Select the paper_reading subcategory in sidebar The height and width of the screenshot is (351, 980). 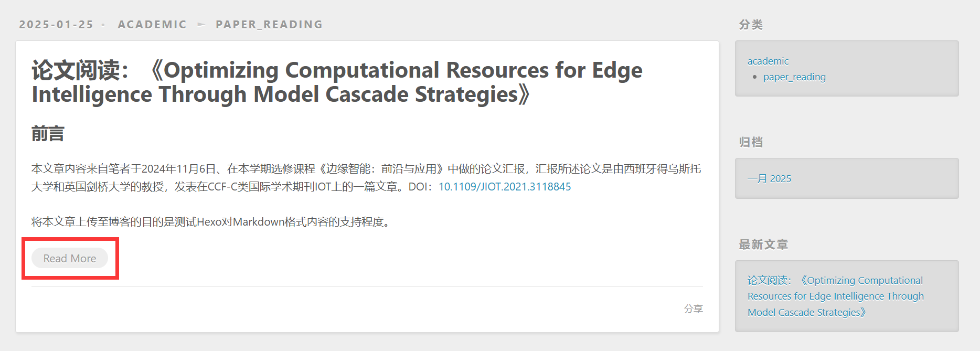click(x=794, y=77)
